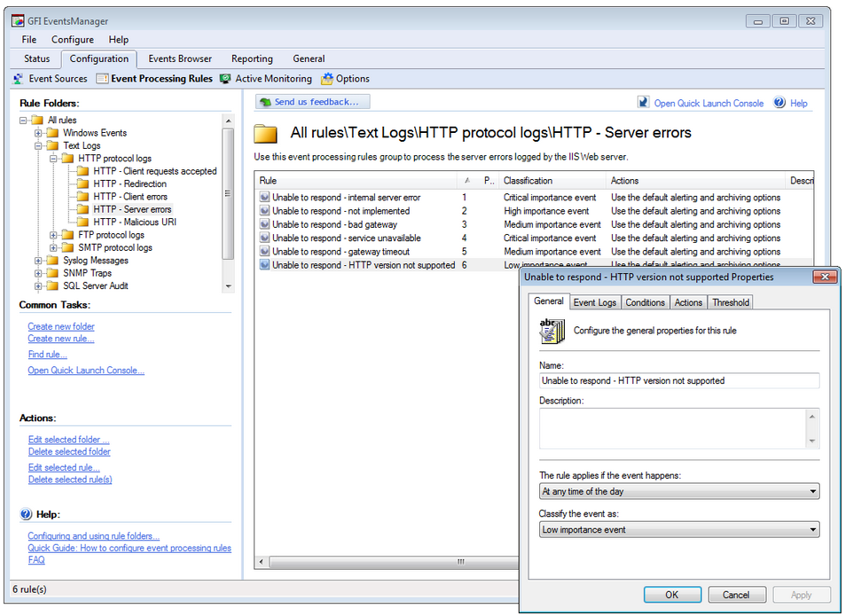Click the Text Logs folder icon
Screen dimensions: 845x616
pyautogui.click(x=52, y=145)
